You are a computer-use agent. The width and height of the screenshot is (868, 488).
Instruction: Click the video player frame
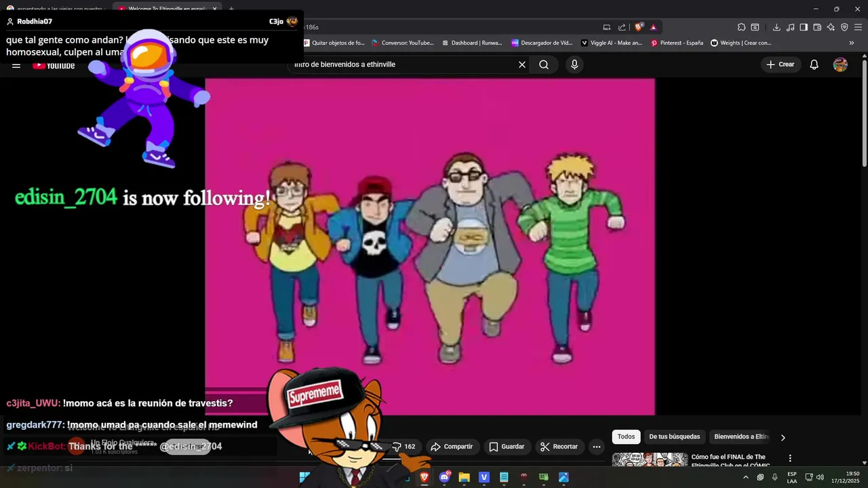click(430, 247)
